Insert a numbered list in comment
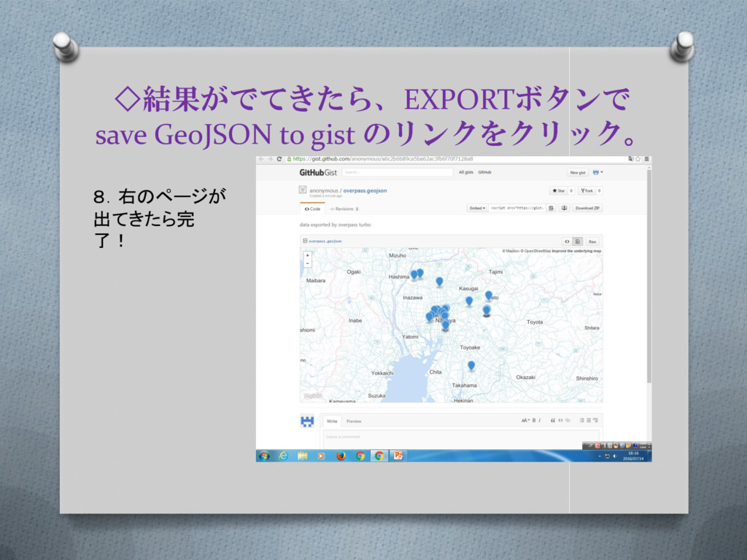Image resolution: width=747 pixels, height=560 pixels. point(589,421)
